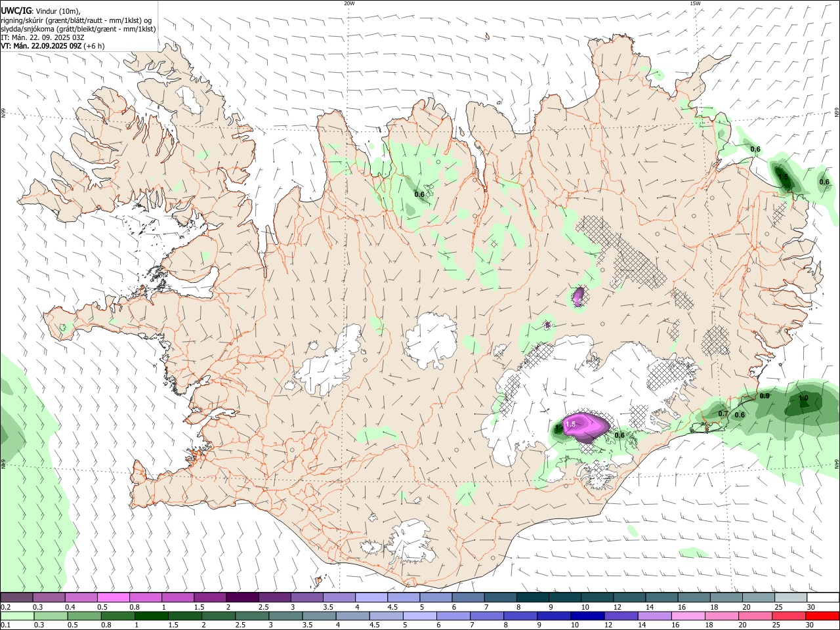Click the 0.9 rain value off southeast coast

point(765,396)
